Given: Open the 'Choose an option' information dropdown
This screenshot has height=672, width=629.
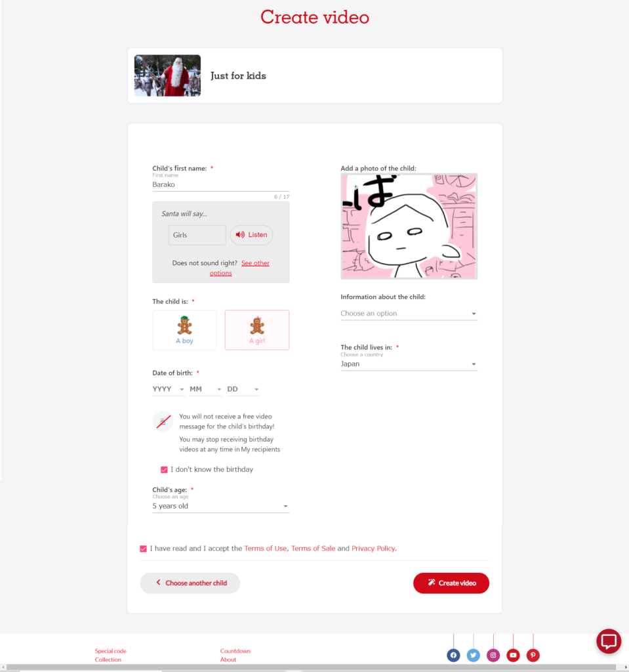Looking at the screenshot, I should [409, 313].
